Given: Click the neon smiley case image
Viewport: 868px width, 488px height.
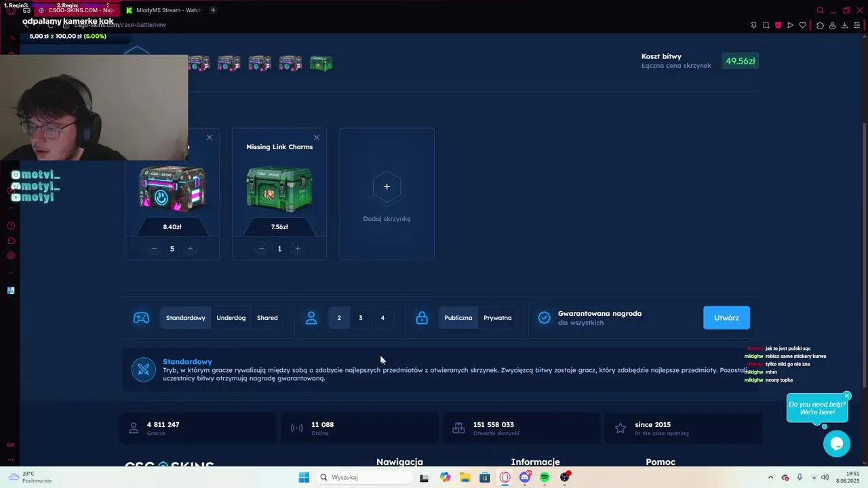Looking at the screenshot, I should coord(172,187).
